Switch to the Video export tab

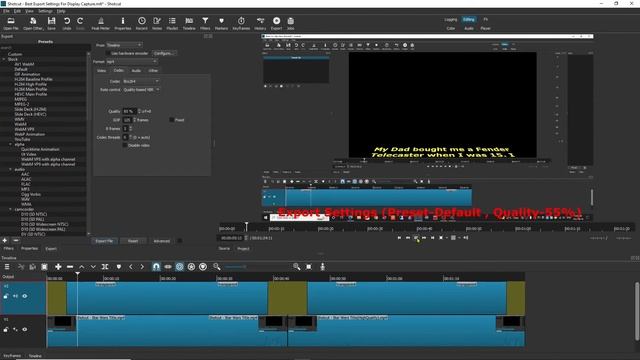point(101,71)
